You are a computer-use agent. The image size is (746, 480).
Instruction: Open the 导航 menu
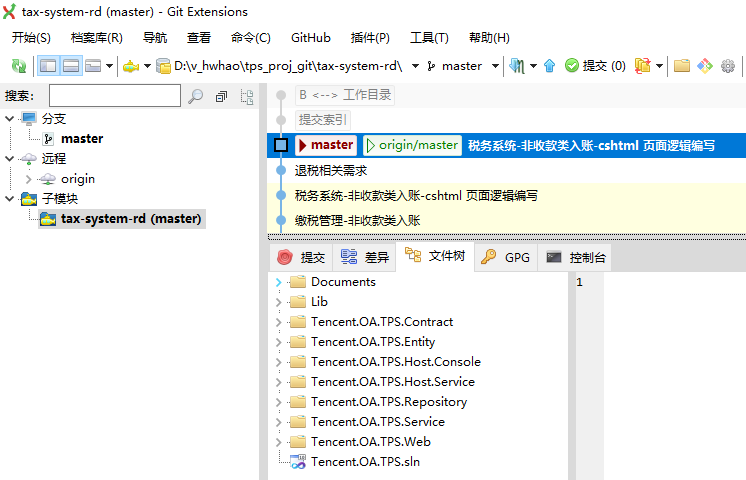click(155, 38)
